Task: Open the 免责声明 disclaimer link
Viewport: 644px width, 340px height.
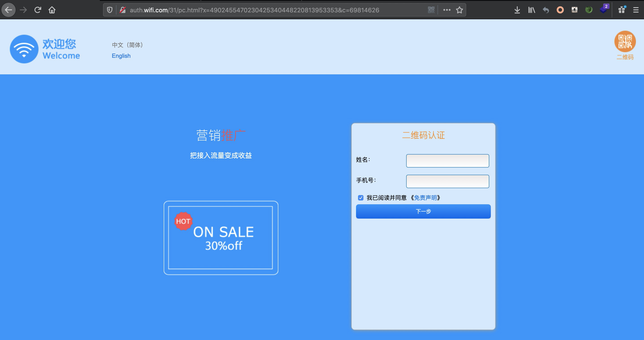Action: point(425,198)
